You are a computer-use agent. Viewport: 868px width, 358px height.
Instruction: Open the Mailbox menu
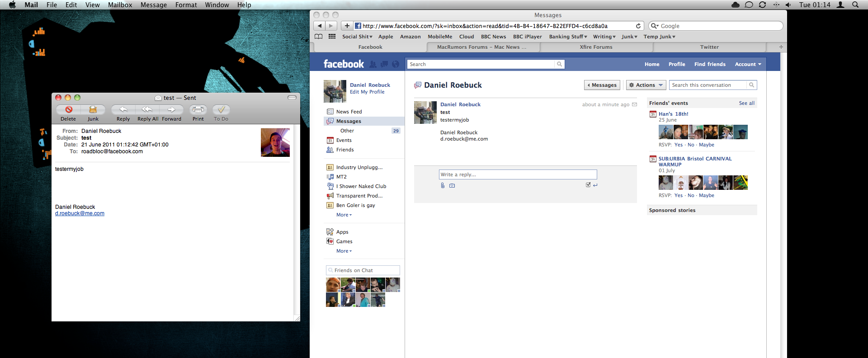[x=120, y=5]
